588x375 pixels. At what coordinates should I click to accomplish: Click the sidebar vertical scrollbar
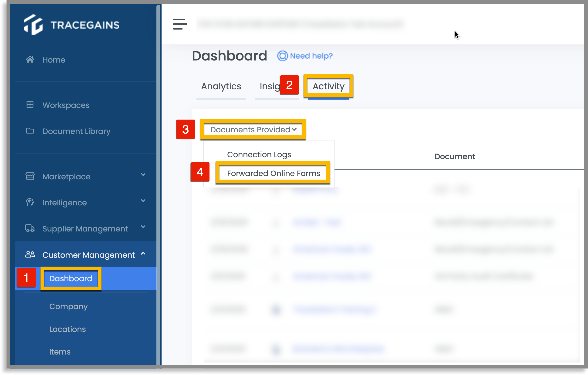pos(159,185)
